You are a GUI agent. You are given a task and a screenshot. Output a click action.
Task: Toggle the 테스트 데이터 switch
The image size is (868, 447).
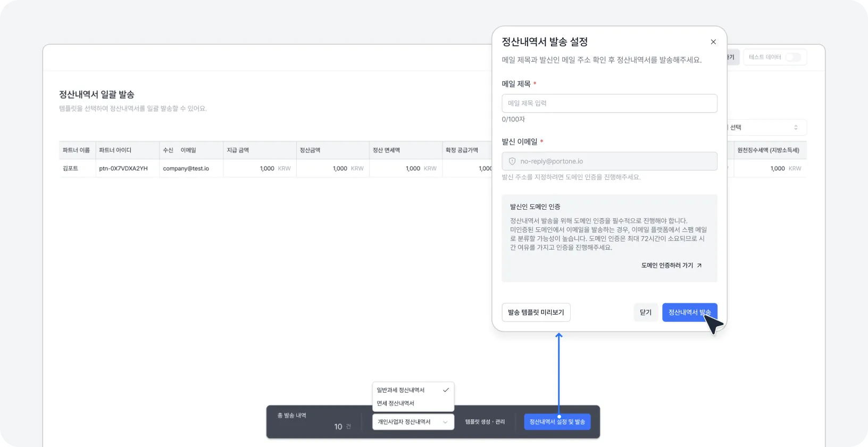792,57
